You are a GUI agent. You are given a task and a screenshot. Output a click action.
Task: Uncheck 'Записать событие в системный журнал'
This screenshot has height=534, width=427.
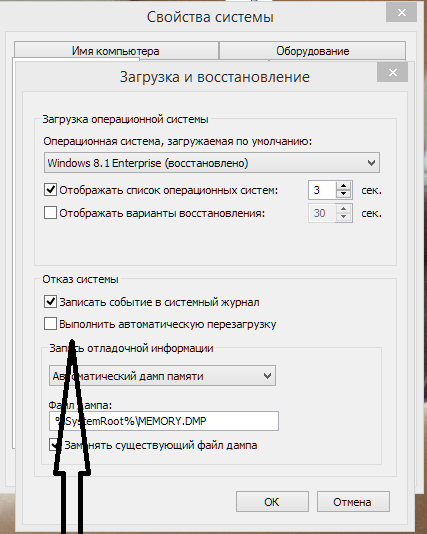tap(50, 302)
